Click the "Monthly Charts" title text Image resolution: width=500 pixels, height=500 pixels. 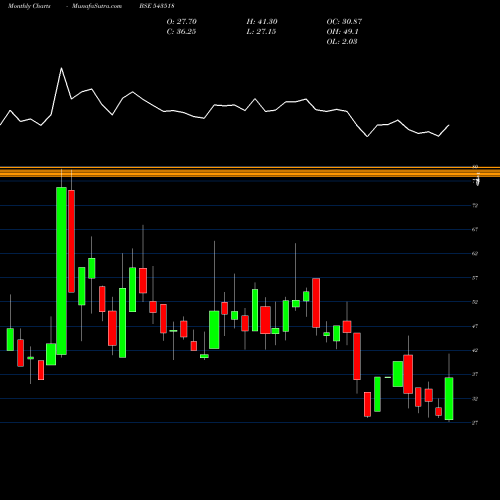click(x=29, y=6)
